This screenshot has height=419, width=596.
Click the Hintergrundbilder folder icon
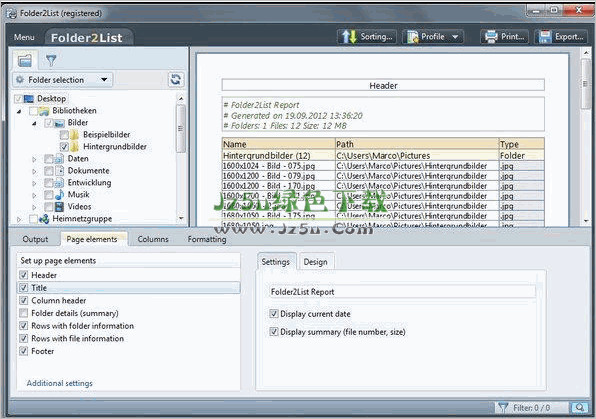[x=74, y=147]
